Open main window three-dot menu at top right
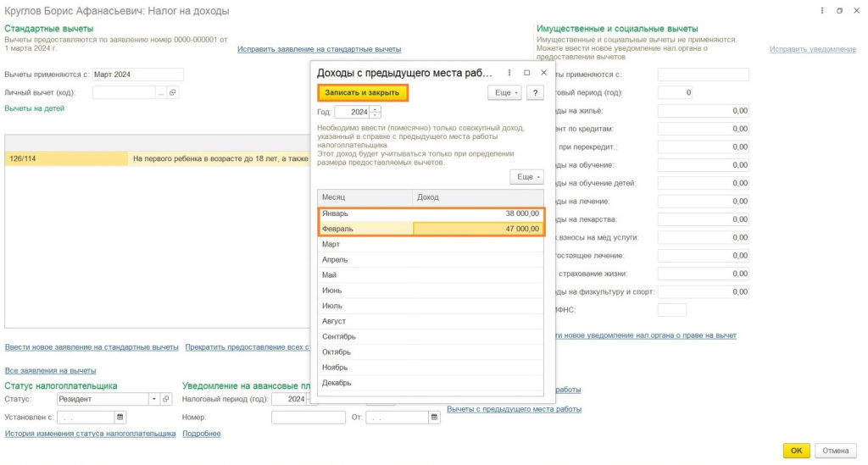The width and height of the screenshot is (868, 465). coord(822,10)
